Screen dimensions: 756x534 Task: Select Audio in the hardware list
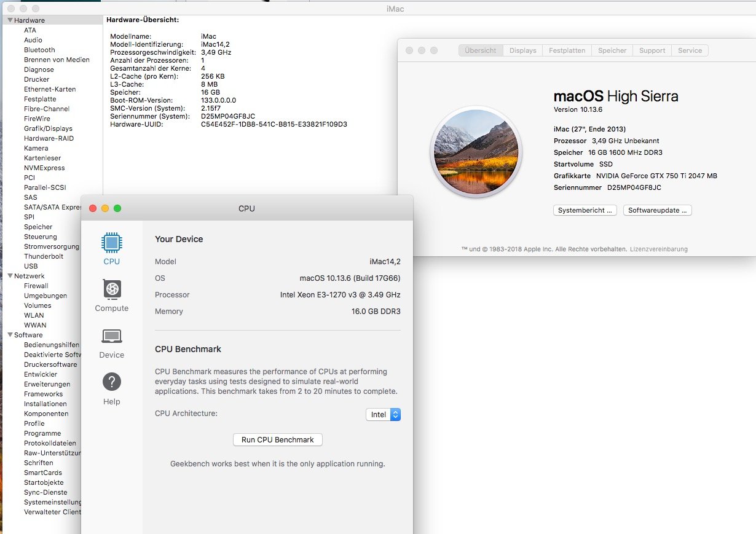[33, 40]
